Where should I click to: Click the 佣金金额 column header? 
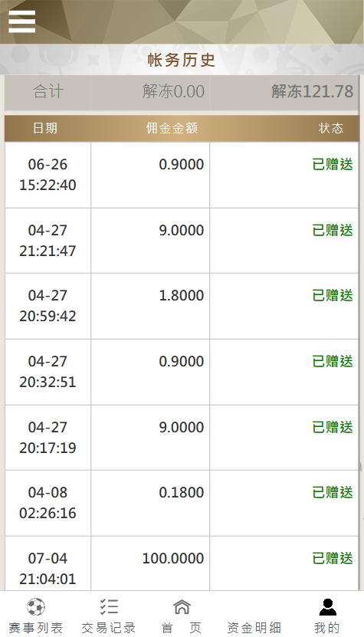[x=172, y=128]
